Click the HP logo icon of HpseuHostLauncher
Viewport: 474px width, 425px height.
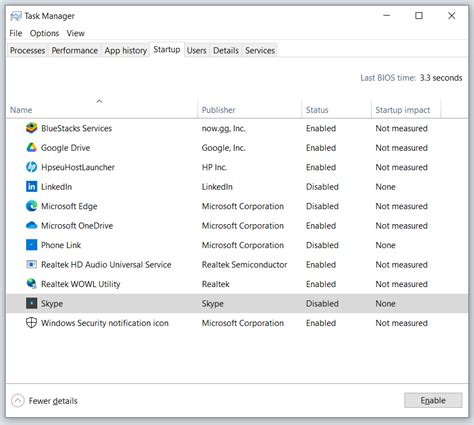click(31, 167)
